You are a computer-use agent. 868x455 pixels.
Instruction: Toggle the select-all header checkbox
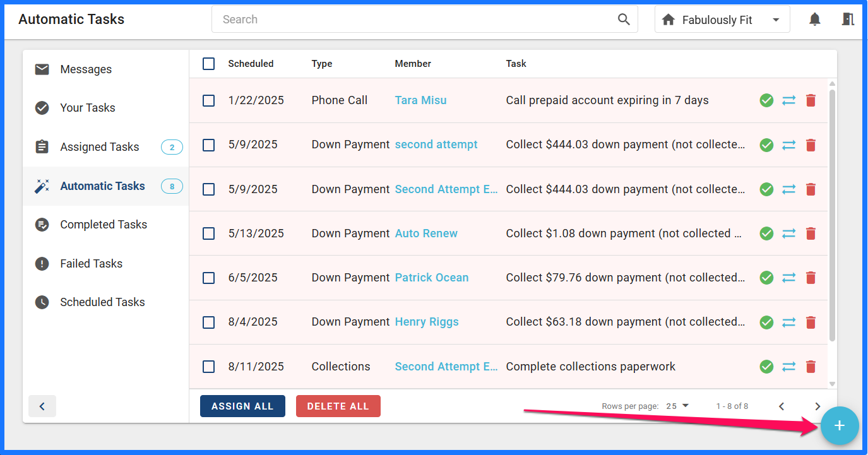coord(209,64)
